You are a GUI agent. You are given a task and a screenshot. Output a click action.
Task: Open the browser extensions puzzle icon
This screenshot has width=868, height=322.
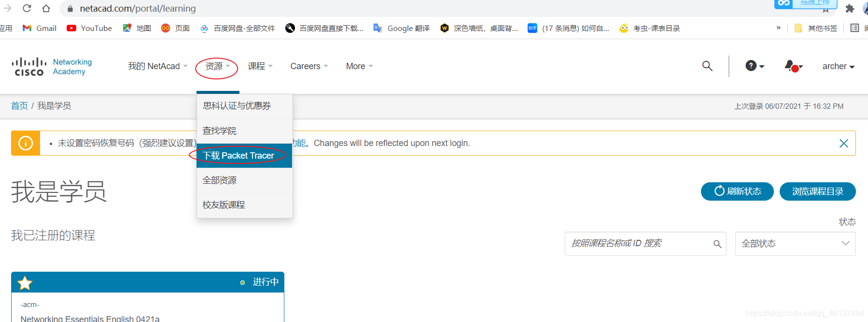coord(850,9)
